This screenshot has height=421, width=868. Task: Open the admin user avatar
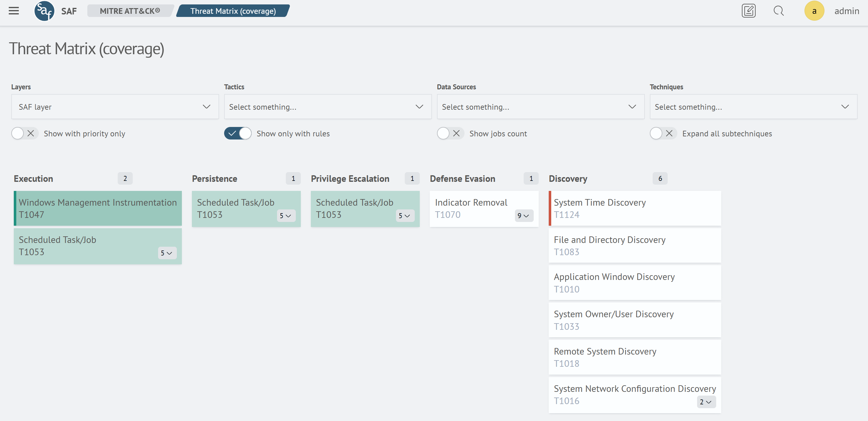click(x=814, y=11)
